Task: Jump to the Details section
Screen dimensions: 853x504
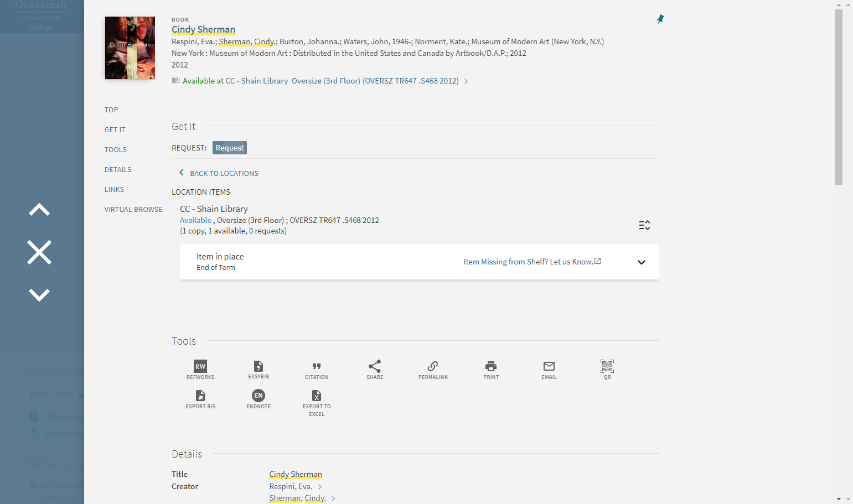Action: (118, 170)
